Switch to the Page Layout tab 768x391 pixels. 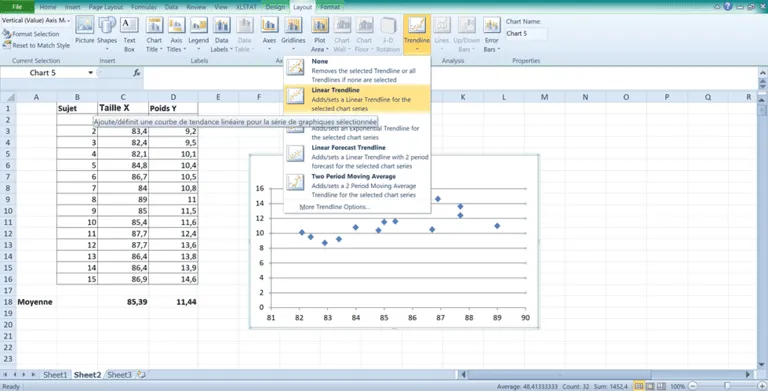click(106, 7)
